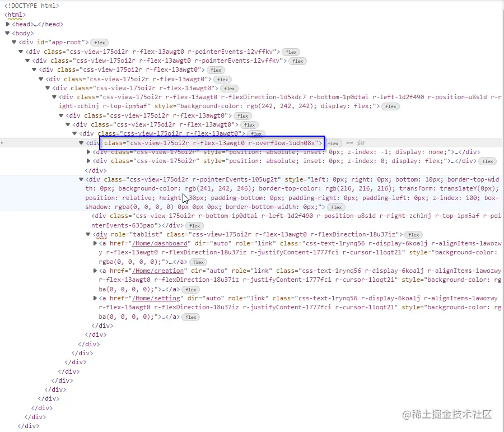Toggle flex badge on z-index: 0 div
This screenshot has width=504, height=432.
point(487,161)
